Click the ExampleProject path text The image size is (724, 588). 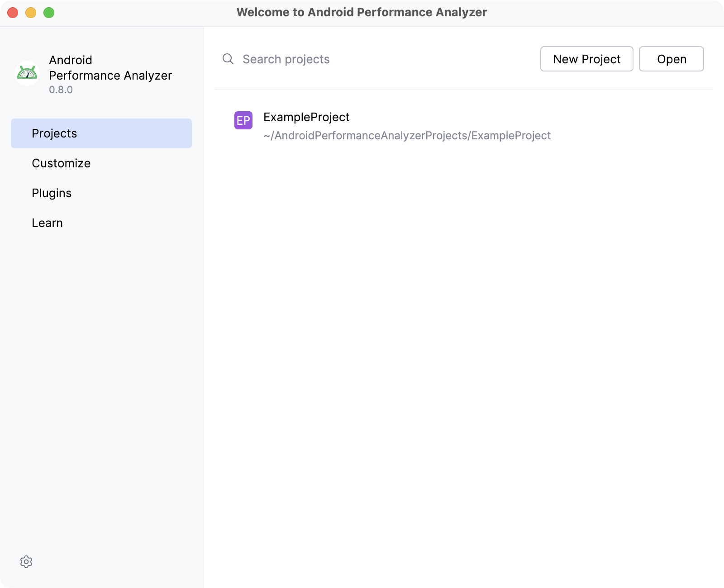point(407,136)
